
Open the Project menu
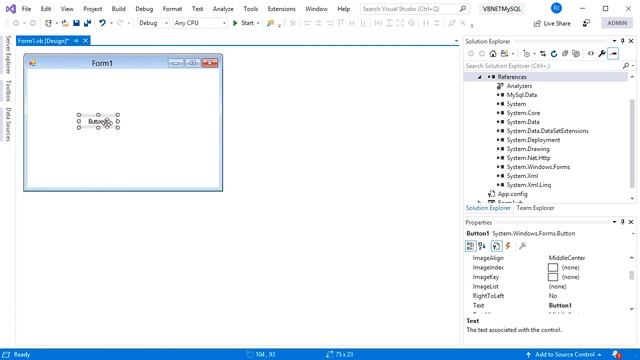pos(93,9)
